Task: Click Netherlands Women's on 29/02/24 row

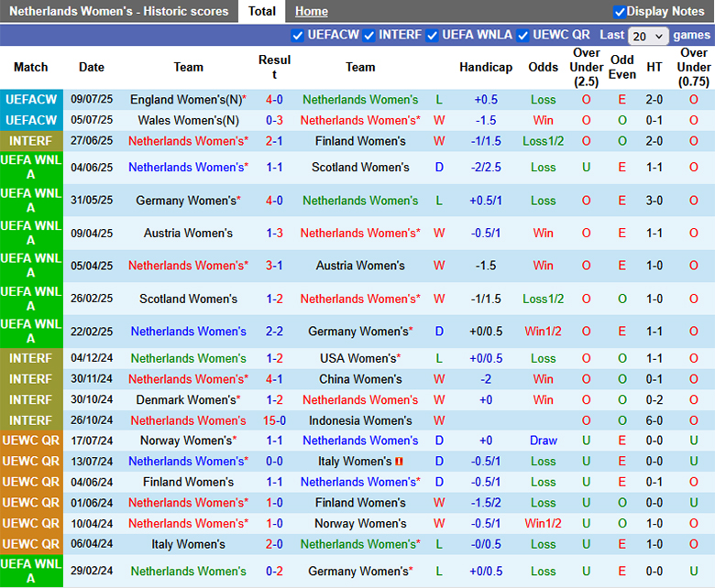Action: tap(188, 572)
